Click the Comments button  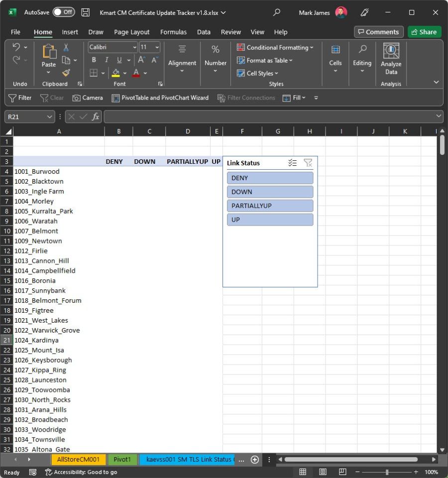click(378, 32)
